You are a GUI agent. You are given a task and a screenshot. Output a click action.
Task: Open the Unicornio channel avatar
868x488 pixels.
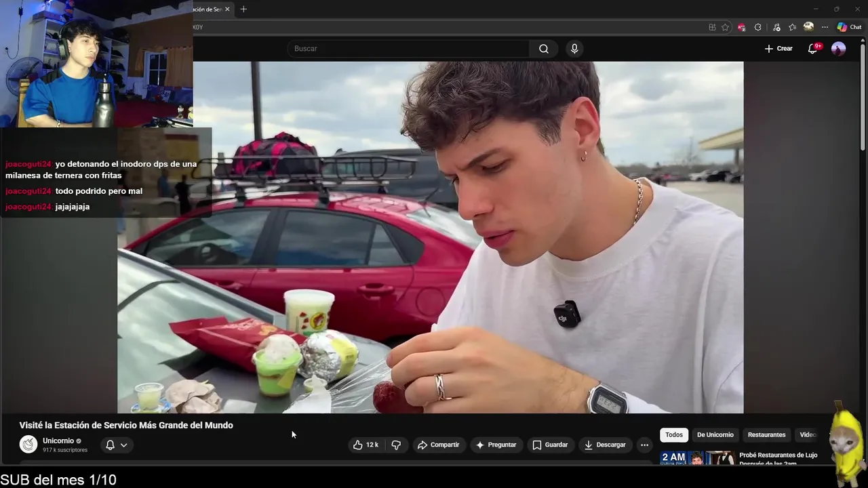point(28,445)
